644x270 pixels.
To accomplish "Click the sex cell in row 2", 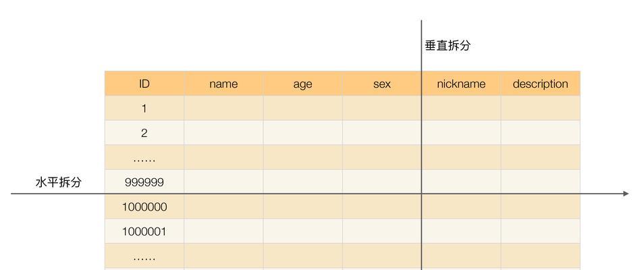I will pos(381,133).
